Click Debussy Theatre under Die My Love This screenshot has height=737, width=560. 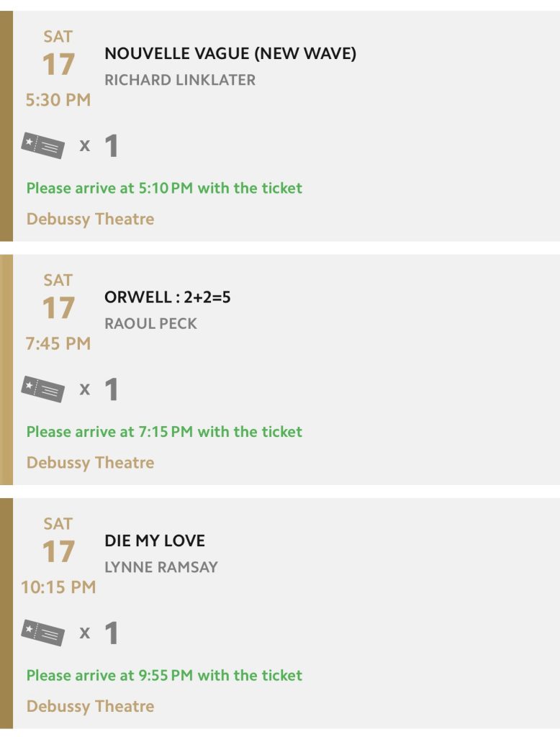90,706
